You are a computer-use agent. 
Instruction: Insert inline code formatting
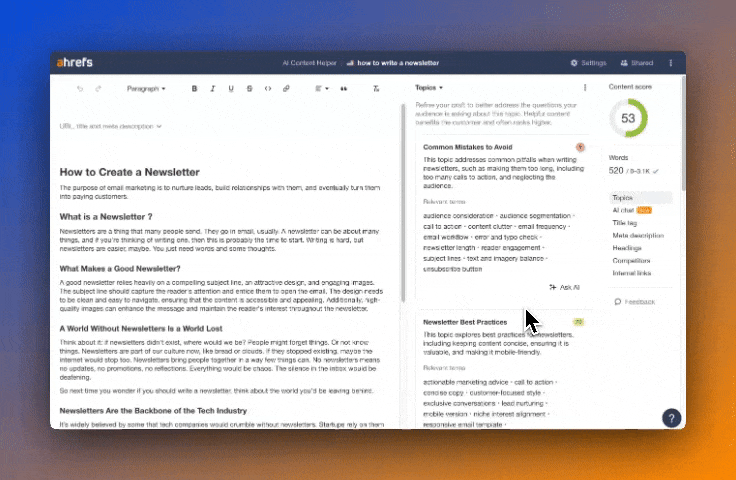(x=268, y=88)
